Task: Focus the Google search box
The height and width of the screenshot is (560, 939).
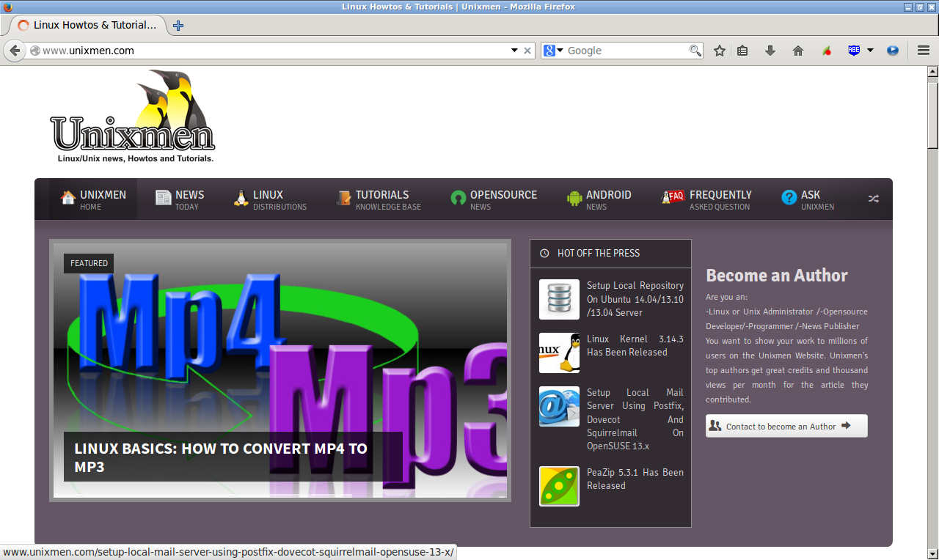Action: click(627, 51)
